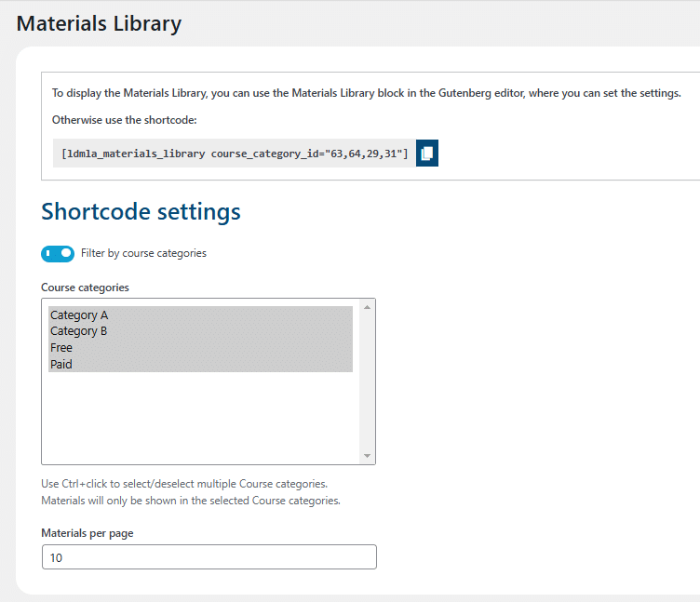Choose the Free course category
The width and height of the screenshot is (700, 602).
[200, 348]
